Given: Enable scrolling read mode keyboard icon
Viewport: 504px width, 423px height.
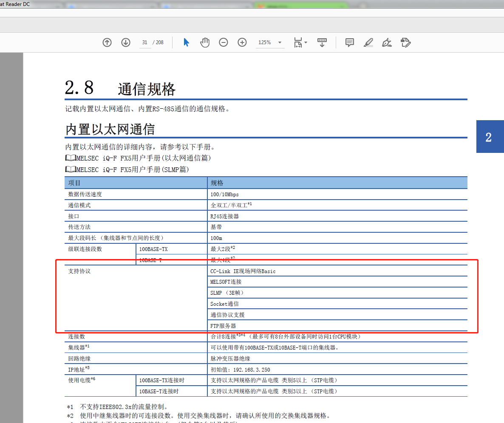Looking at the screenshot, I should click(x=322, y=42).
